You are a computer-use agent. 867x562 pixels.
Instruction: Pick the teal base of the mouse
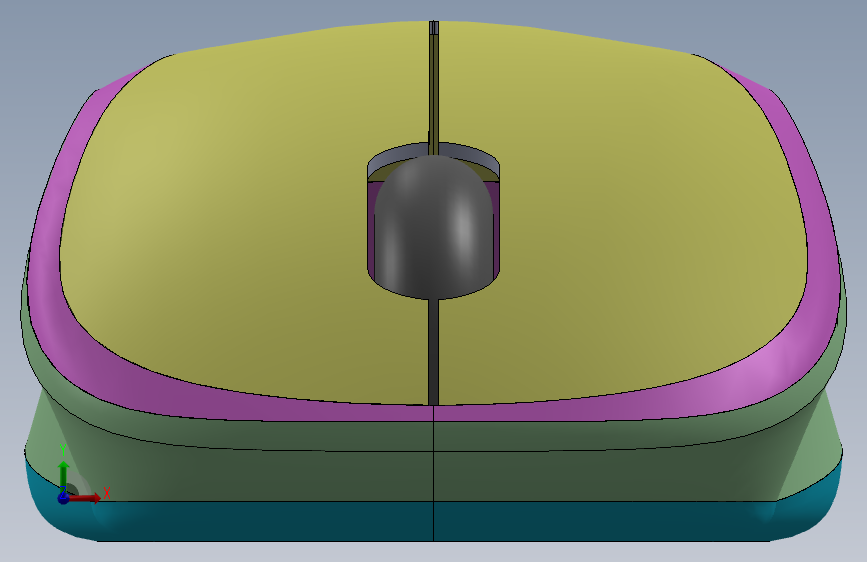434,520
